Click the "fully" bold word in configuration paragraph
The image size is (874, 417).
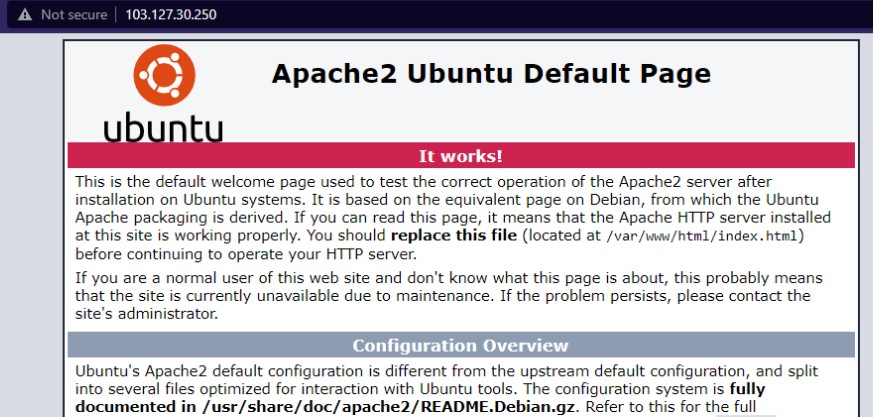click(747, 389)
